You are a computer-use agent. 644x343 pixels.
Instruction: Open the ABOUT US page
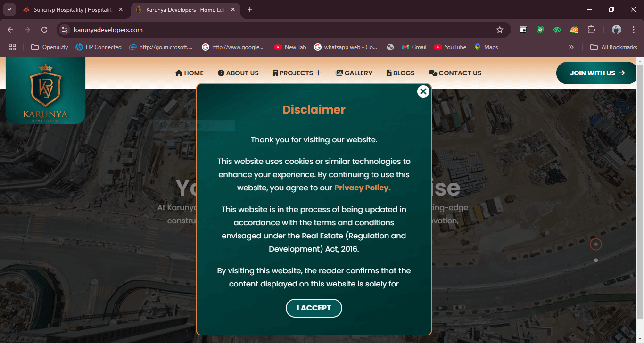pyautogui.click(x=238, y=73)
